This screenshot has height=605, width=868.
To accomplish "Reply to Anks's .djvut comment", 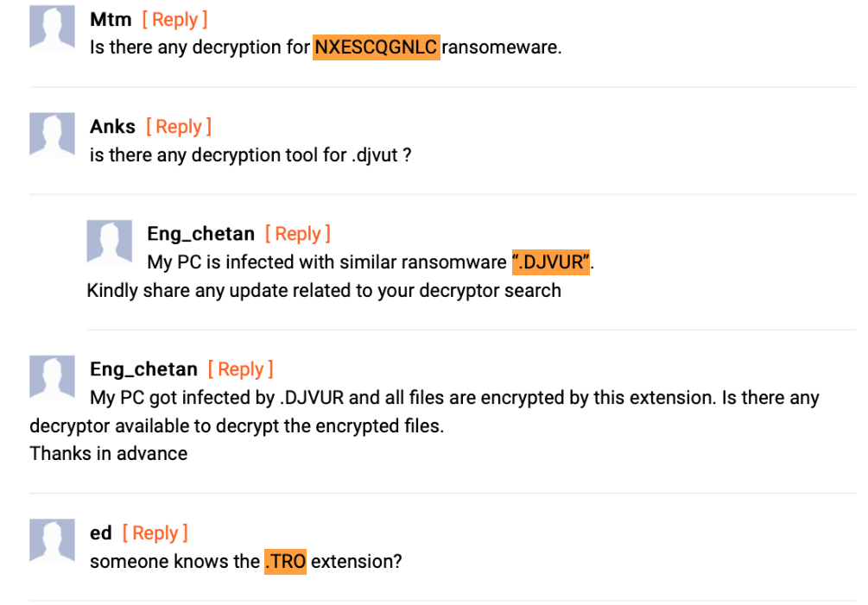I will pyautogui.click(x=179, y=127).
